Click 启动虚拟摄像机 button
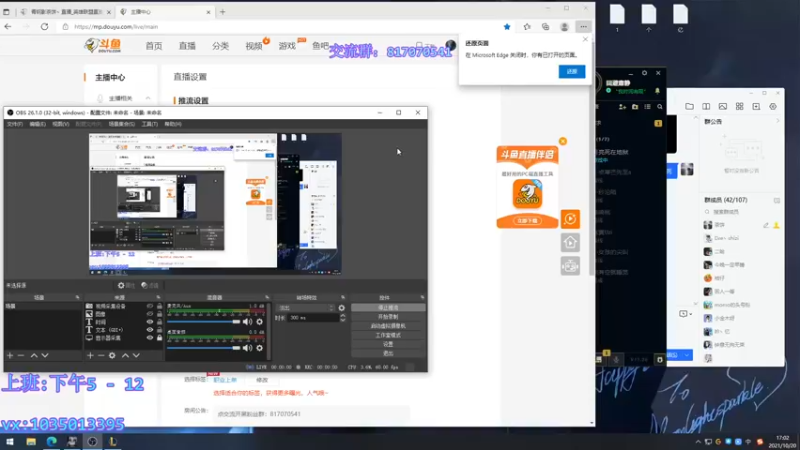The width and height of the screenshot is (800, 450). coord(388,326)
